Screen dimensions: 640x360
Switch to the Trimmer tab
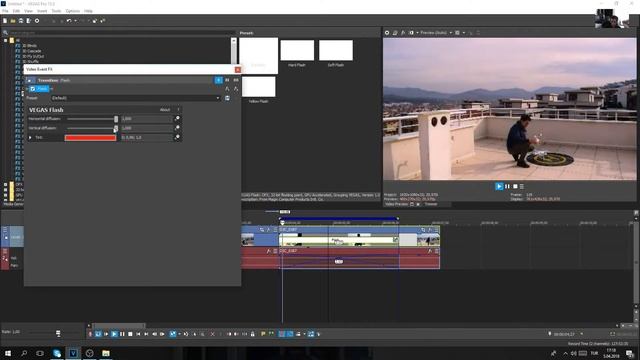(x=431, y=204)
